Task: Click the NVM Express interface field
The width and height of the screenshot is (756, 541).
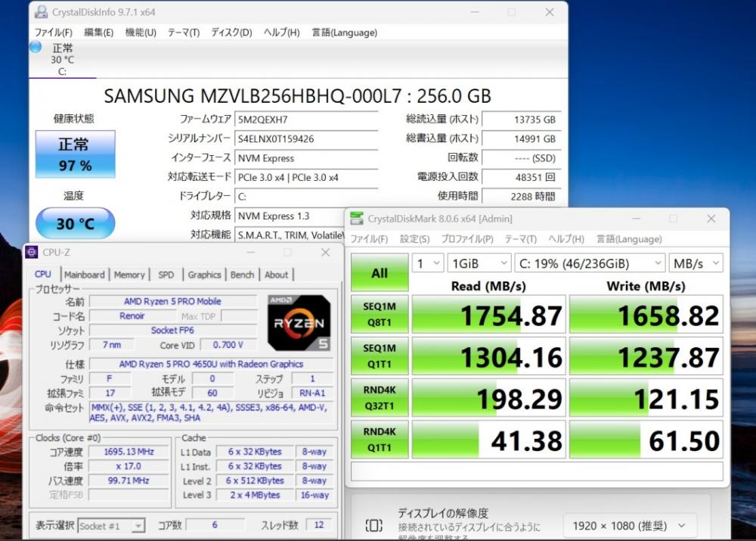Action: 306,158
